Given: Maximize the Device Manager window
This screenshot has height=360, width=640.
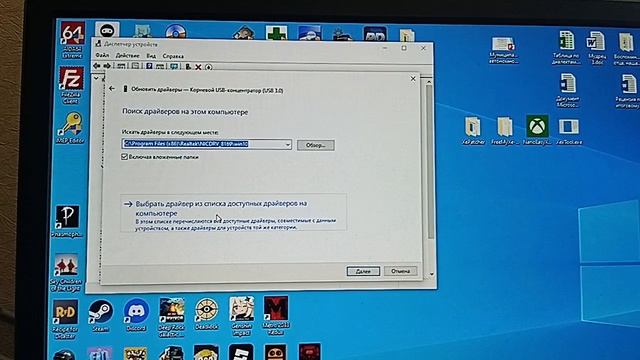Looking at the screenshot, I should click(404, 48).
